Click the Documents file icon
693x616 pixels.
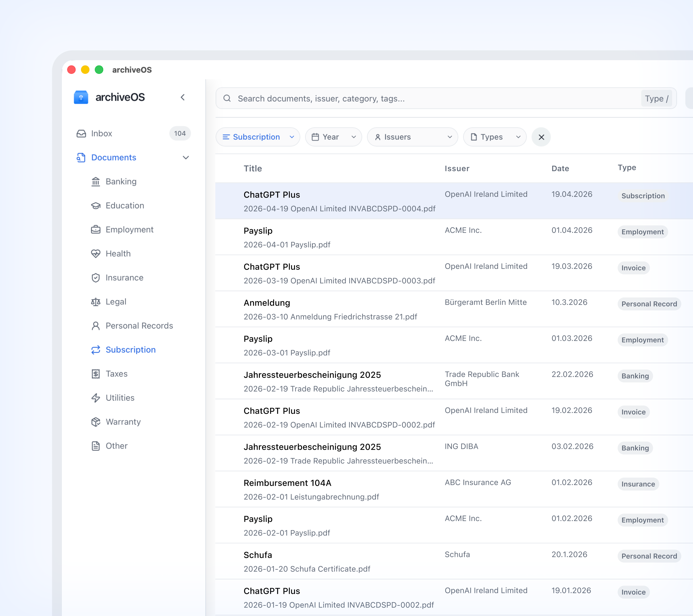coord(81,158)
